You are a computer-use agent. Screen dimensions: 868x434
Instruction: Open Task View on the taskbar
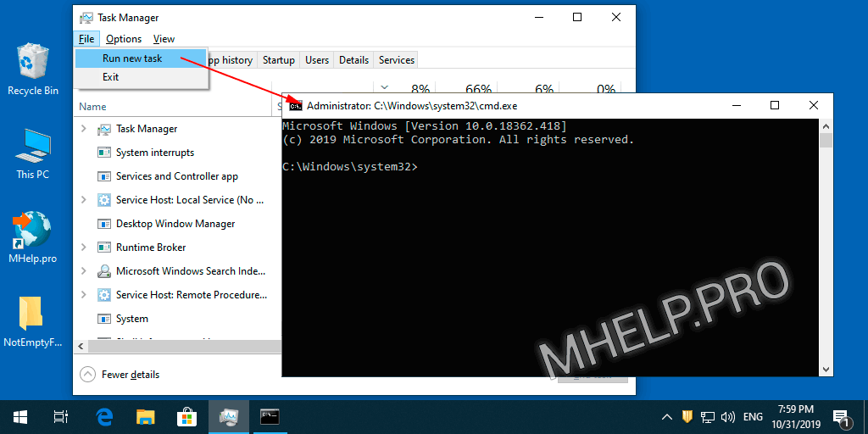tap(60, 416)
